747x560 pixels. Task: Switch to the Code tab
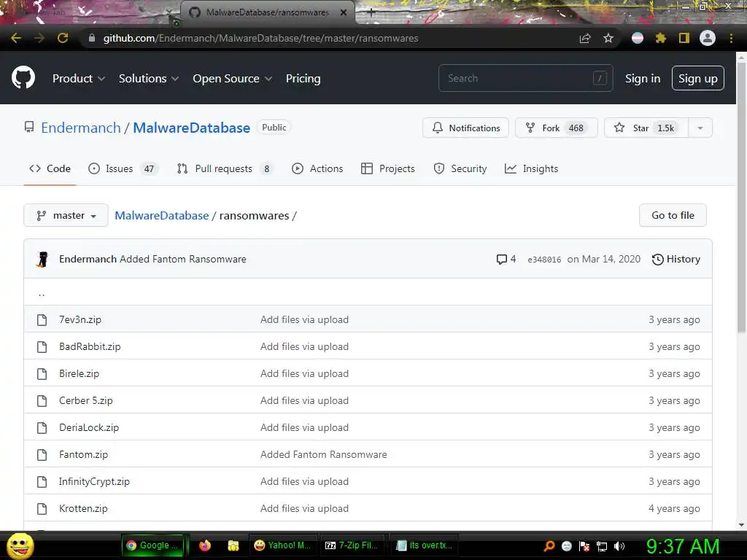click(x=50, y=168)
